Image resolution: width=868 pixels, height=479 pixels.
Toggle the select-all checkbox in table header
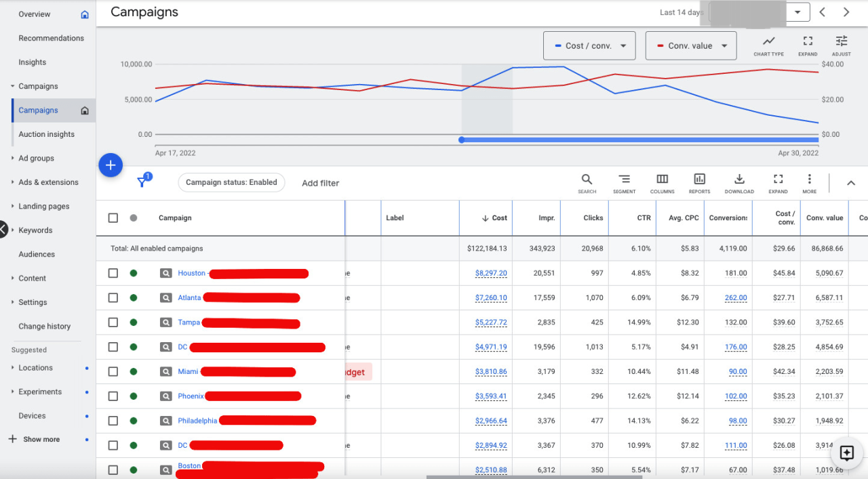pos(113,218)
